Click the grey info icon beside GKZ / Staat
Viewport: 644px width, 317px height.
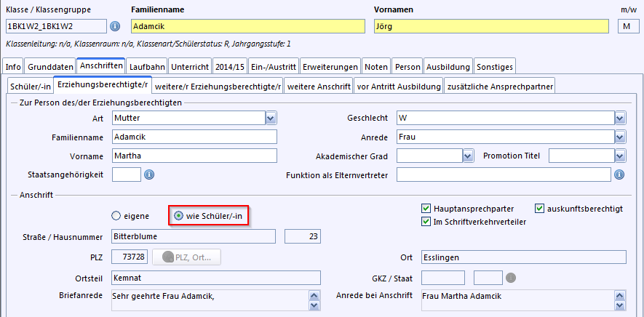pyautogui.click(x=511, y=278)
